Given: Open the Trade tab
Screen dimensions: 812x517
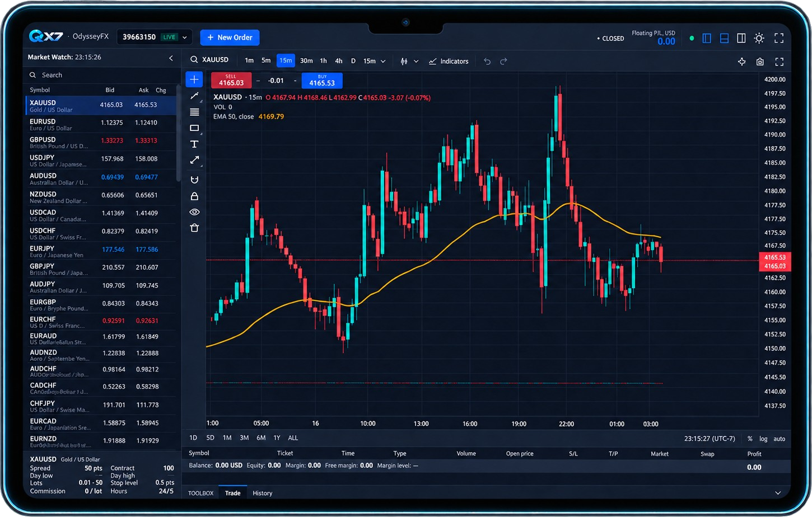Looking at the screenshot, I should 232,493.
